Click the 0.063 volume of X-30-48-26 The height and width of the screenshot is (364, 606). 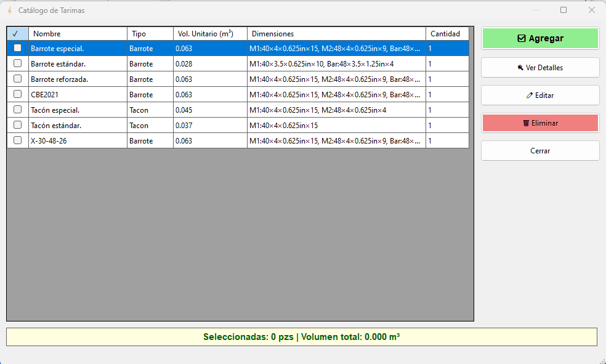point(210,140)
